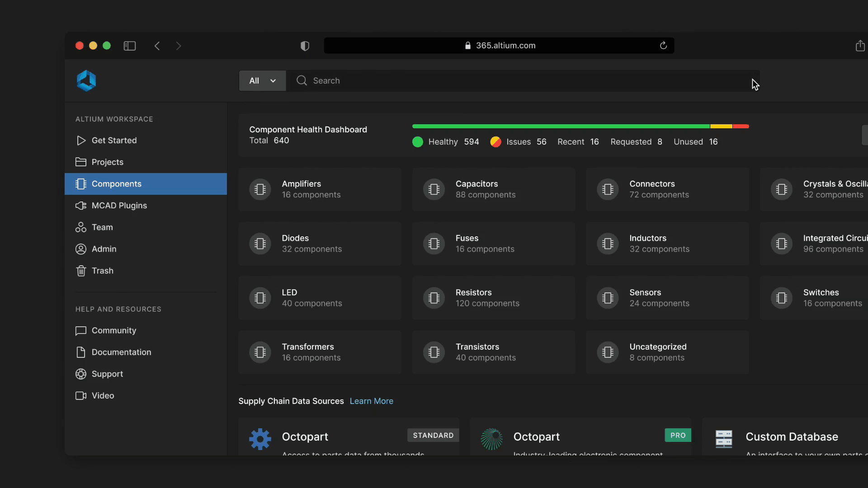This screenshot has width=868, height=488.
Task: Open Projects in the sidebar
Action: (146, 162)
